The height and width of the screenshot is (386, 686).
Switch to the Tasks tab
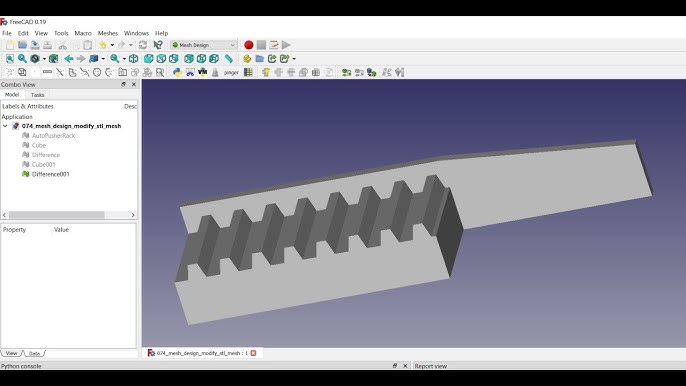37,95
